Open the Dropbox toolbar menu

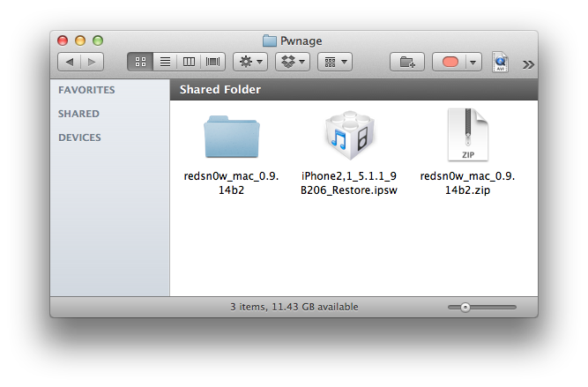click(293, 62)
